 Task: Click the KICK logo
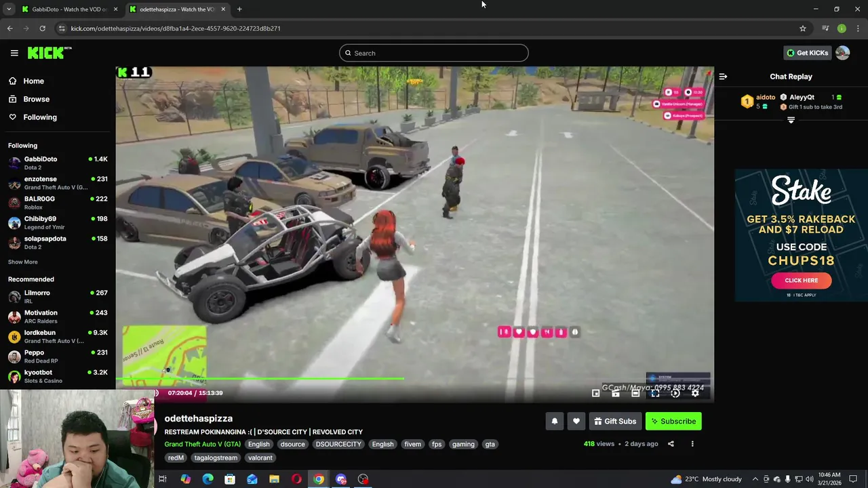pyautogui.click(x=49, y=53)
